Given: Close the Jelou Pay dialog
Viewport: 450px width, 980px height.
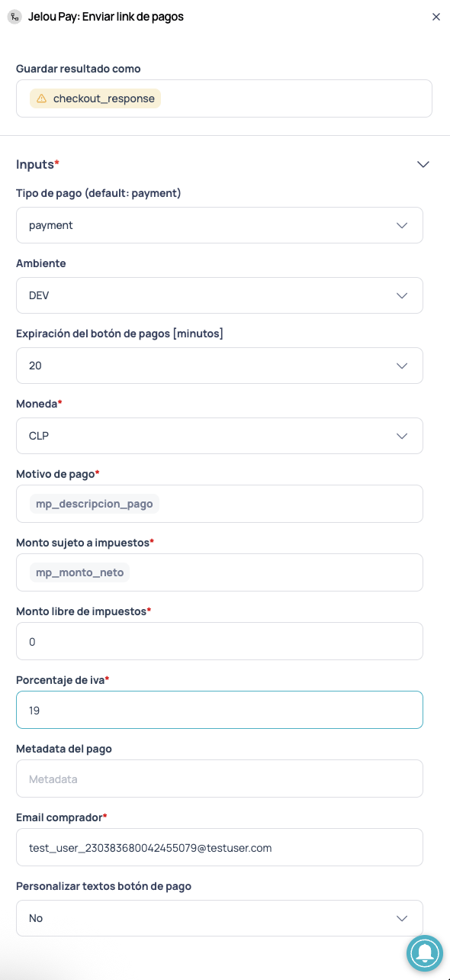Looking at the screenshot, I should [x=436, y=16].
